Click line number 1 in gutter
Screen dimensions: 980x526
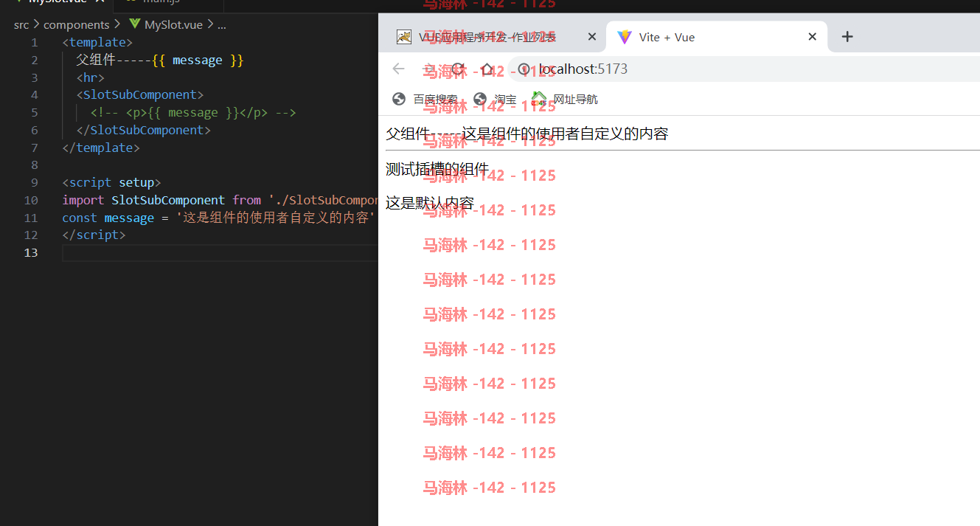pyautogui.click(x=35, y=42)
